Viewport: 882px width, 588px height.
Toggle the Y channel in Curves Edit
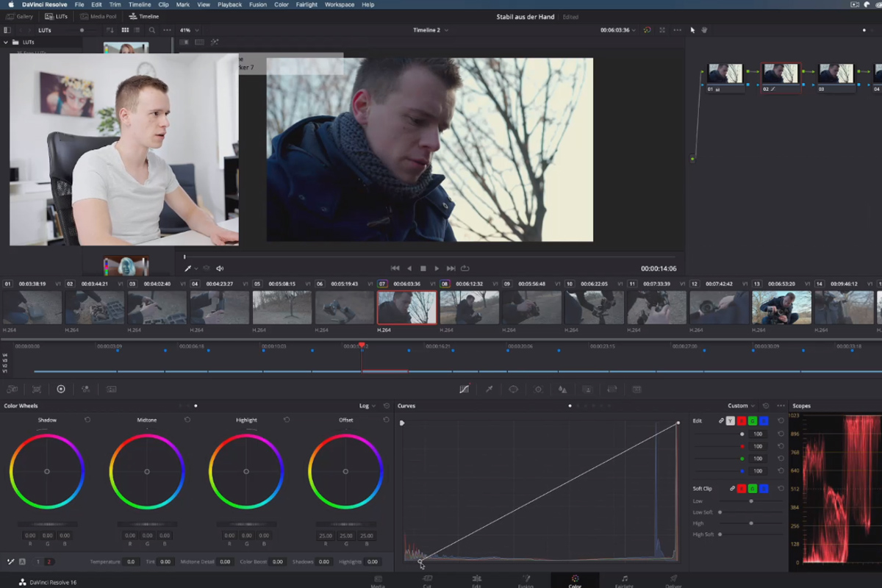coord(730,420)
